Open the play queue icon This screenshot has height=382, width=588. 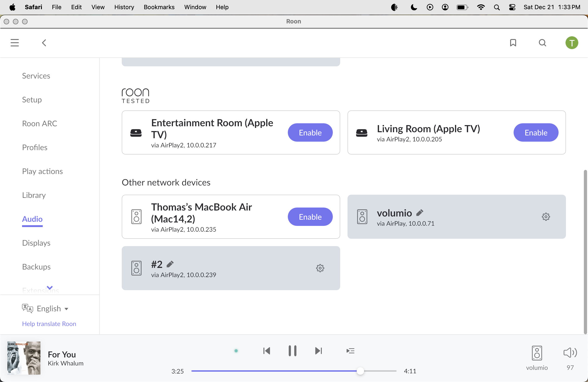click(x=350, y=351)
